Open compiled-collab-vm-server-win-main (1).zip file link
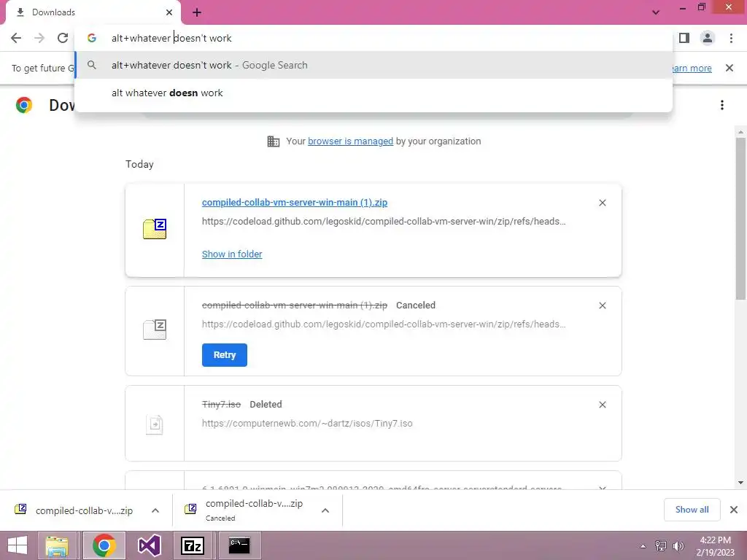The height and width of the screenshot is (560, 747). tap(295, 203)
